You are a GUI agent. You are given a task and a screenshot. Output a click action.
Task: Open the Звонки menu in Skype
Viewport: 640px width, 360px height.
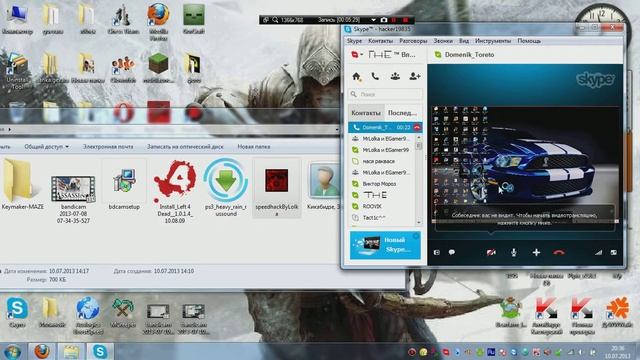point(443,41)
